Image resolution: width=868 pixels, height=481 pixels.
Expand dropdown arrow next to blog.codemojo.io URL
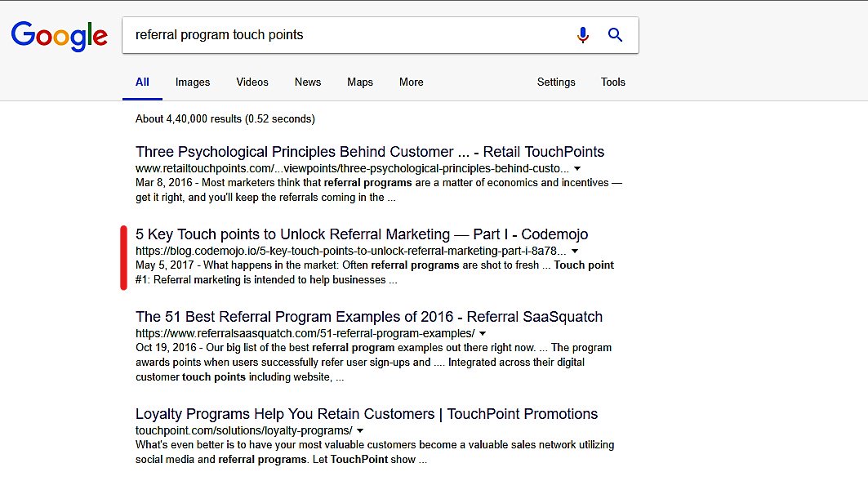click(x=575, y=251)
